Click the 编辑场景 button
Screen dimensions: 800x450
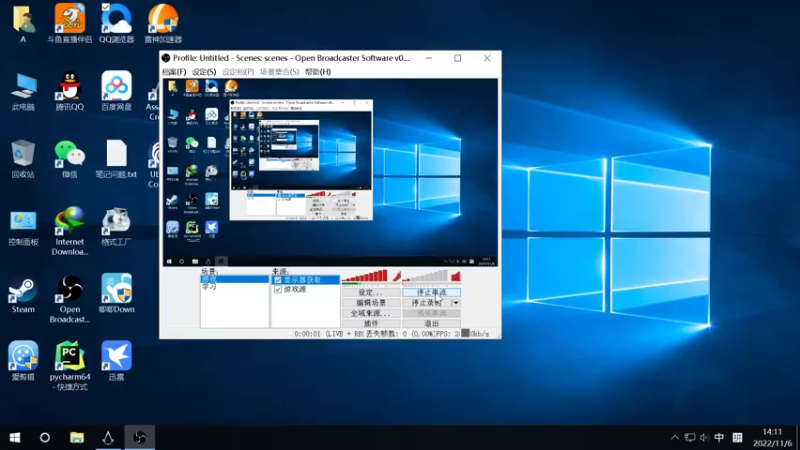click(x=371, y=303)
